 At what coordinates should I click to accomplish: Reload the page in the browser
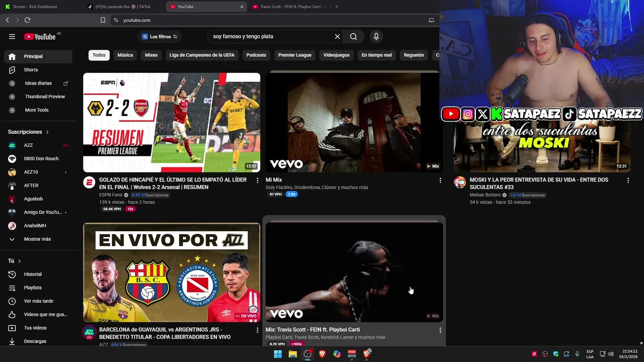[27, 20]
